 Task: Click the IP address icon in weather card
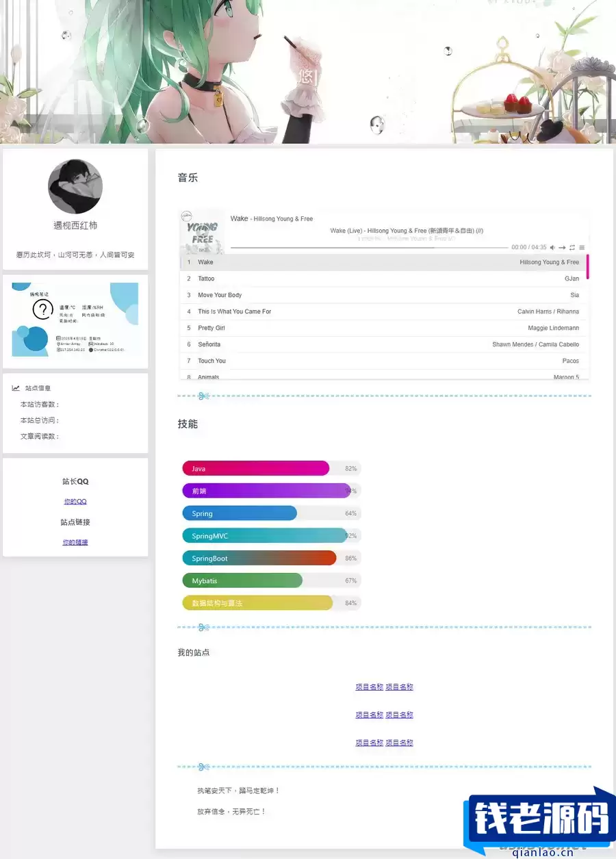pos(58,350)
